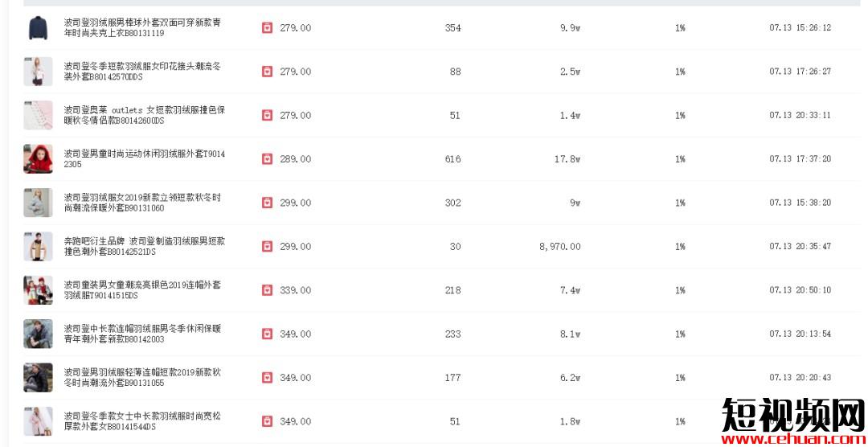
Task: Open the red kids' down jacket T90142305 thumbnail
Action: click(x=38, y=159)
